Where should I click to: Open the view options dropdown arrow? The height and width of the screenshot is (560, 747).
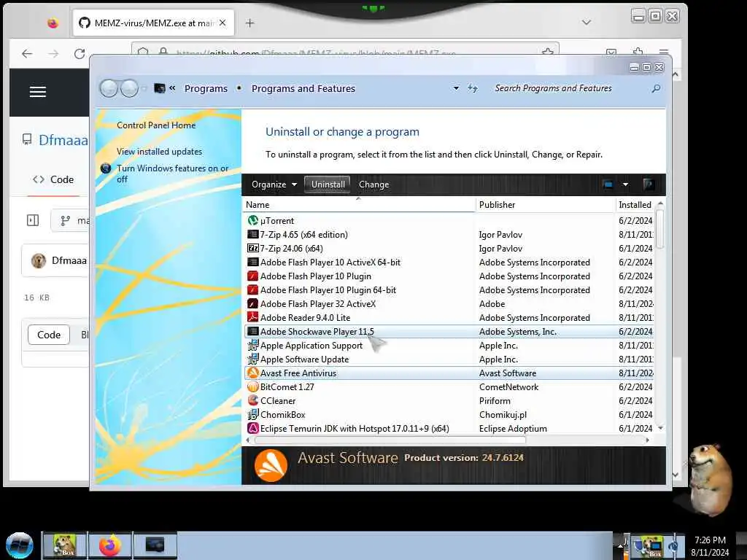point(625,184)
